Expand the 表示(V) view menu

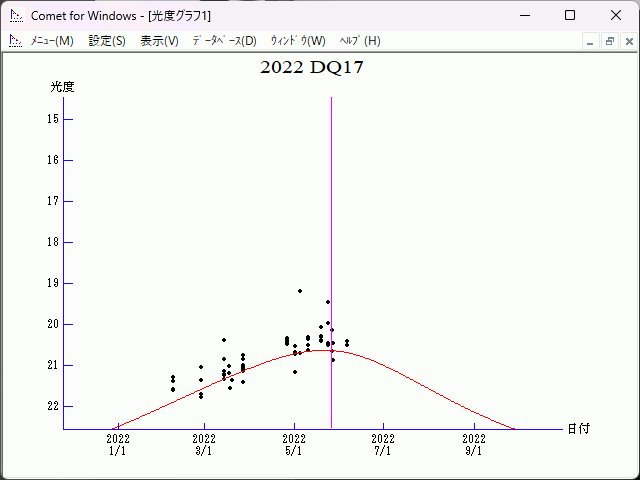159,41
